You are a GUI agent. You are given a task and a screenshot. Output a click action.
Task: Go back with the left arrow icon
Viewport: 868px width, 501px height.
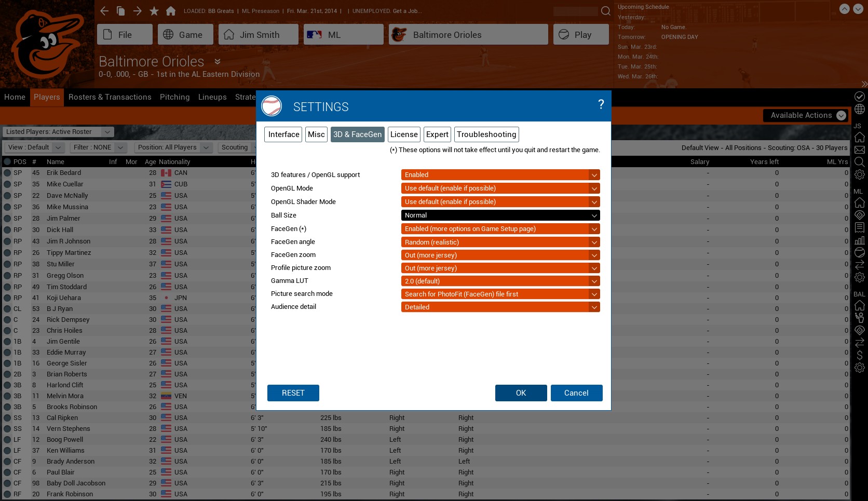(104, 11)
